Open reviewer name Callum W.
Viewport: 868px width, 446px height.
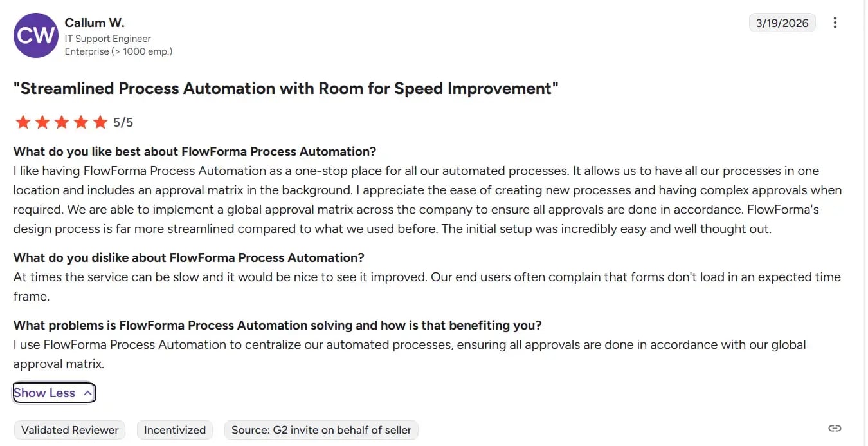[95, 23]
